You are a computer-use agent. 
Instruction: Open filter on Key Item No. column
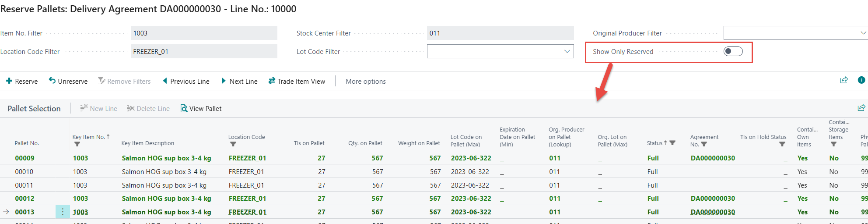click(77, 144)
